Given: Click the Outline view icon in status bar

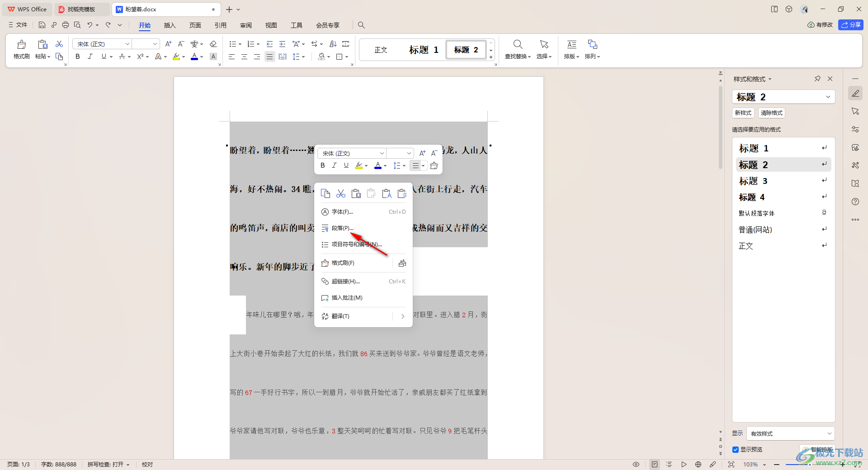Looking at the screenshot, I should coord(669,465).
